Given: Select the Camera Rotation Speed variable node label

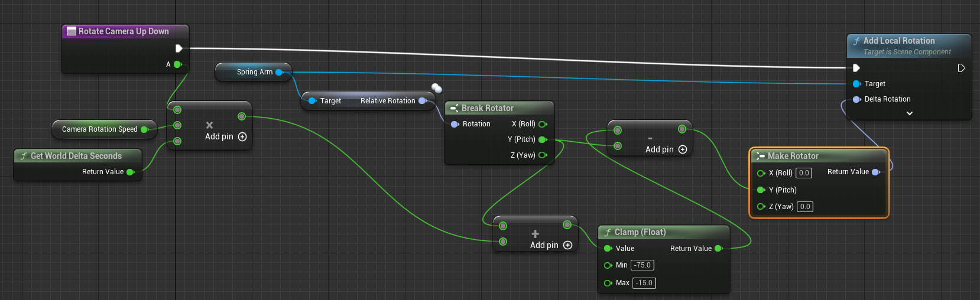Looking at the screenshot, I should click(x=99, y=129).
